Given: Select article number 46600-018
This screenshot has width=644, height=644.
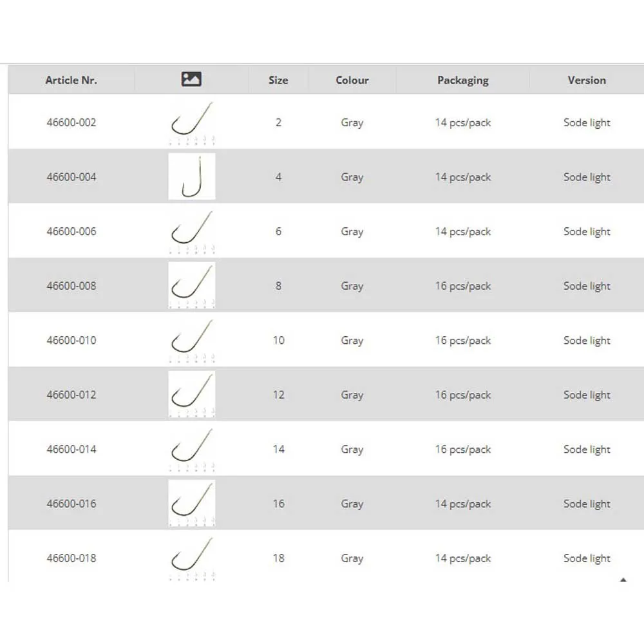Looking at the screenshot, I should (x=71, y=558).
